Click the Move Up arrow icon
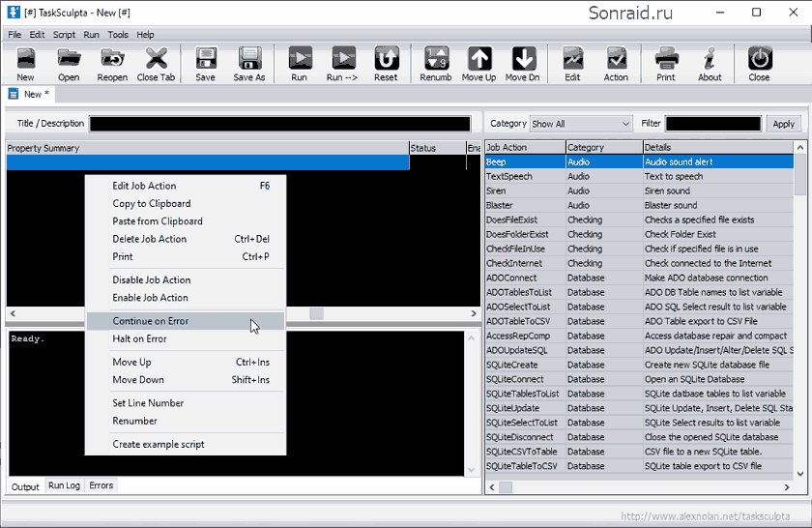The height and width of the screenshot is (528, 812). [479, 59]
